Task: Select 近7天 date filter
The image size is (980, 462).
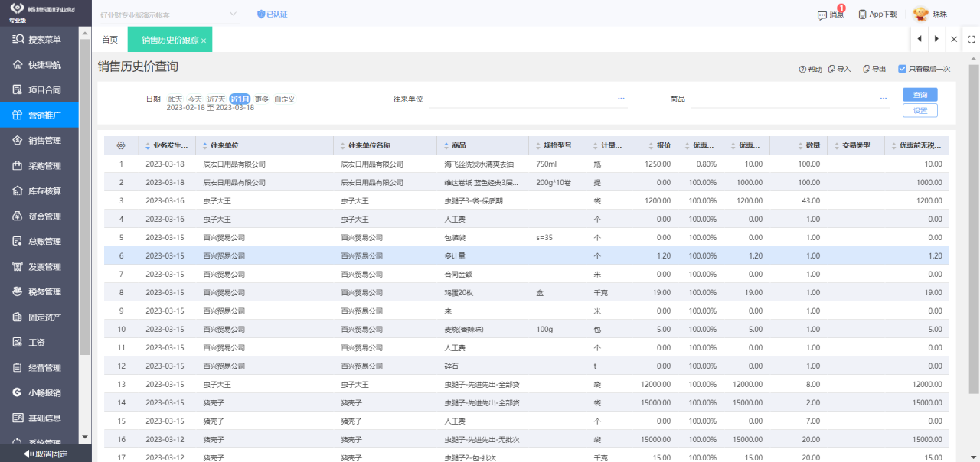Action: coord(217,99)
